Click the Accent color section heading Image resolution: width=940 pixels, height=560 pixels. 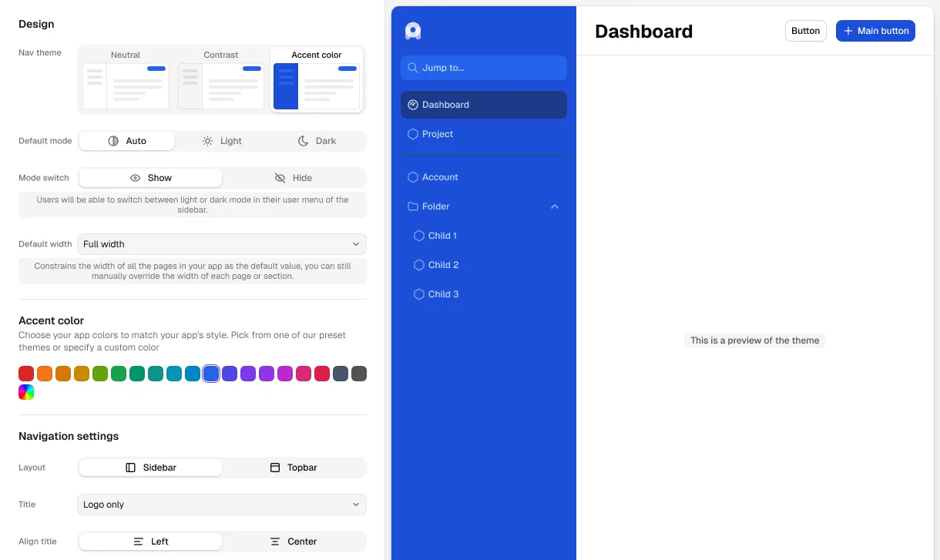[x=52, y=320]
